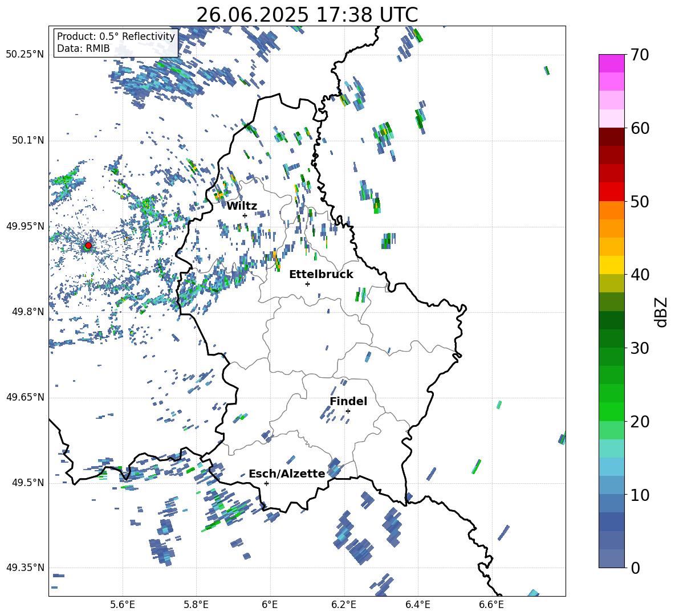
Task: Click the 50 tick on colorbar
Action: click(x=640, y=202)
